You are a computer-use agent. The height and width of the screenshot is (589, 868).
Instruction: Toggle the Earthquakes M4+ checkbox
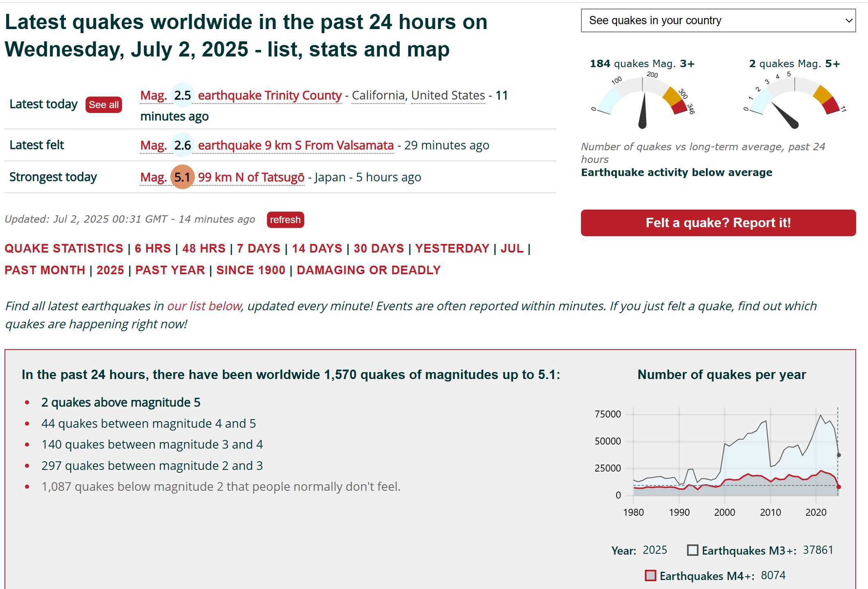point(651,575)
